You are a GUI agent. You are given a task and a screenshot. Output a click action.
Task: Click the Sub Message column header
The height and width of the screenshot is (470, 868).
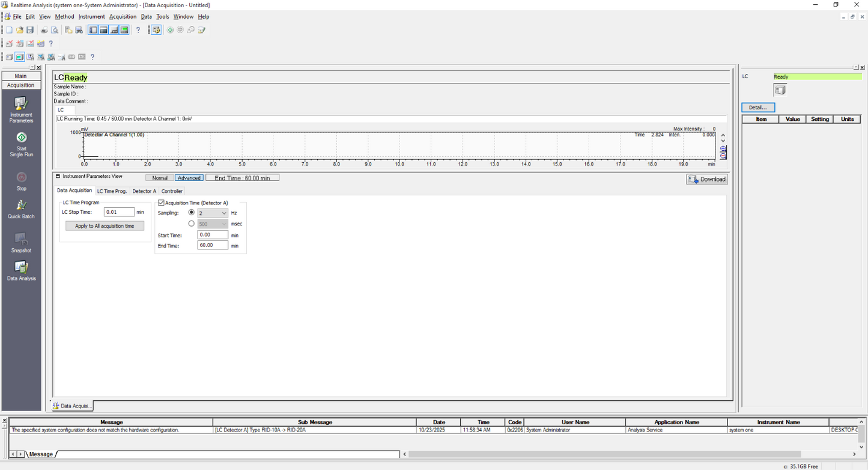315,422
